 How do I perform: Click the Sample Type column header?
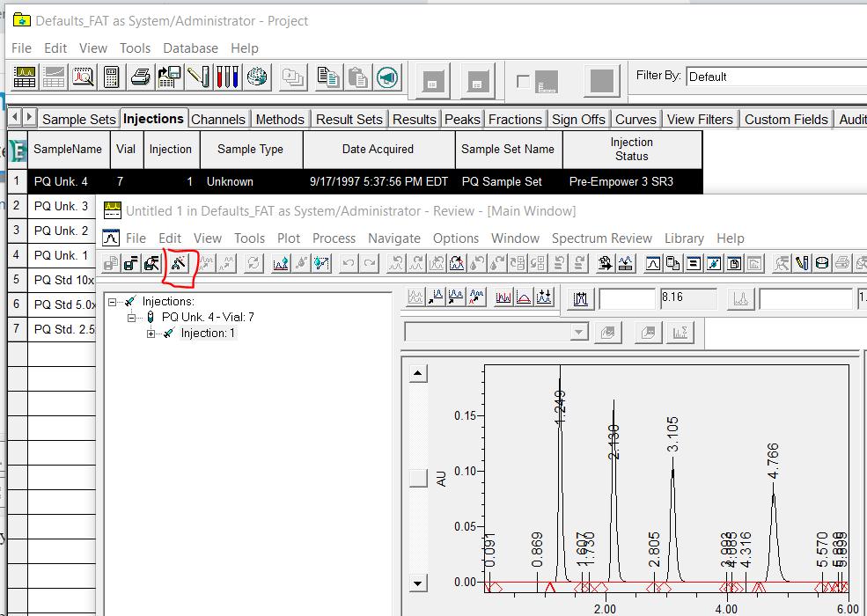pos(251,150)
